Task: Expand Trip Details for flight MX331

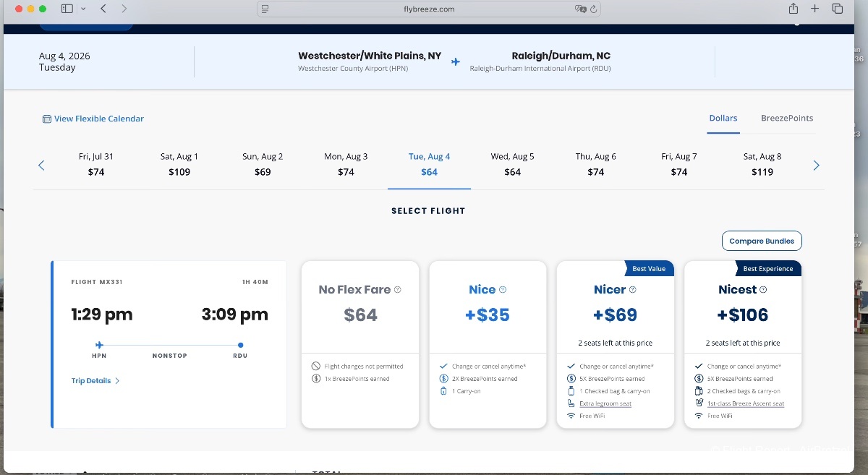Action: (x=95, y=381)
